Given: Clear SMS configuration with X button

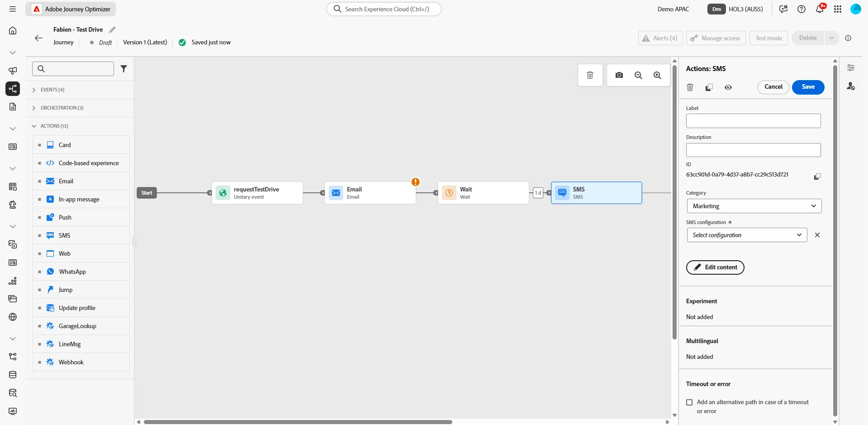Looking at the screenshot, I should tap(817, 235).
